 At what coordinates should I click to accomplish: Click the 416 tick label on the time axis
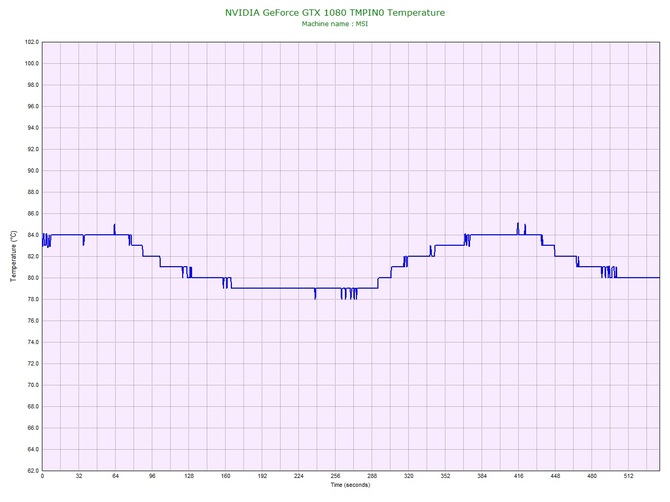519,476
